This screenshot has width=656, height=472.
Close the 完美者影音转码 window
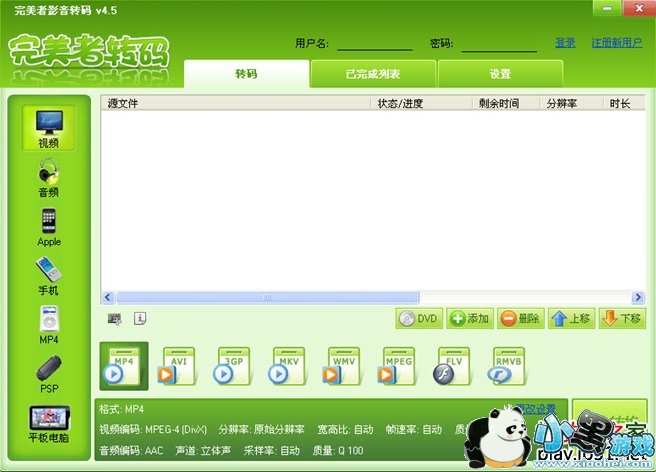point(639,8)
